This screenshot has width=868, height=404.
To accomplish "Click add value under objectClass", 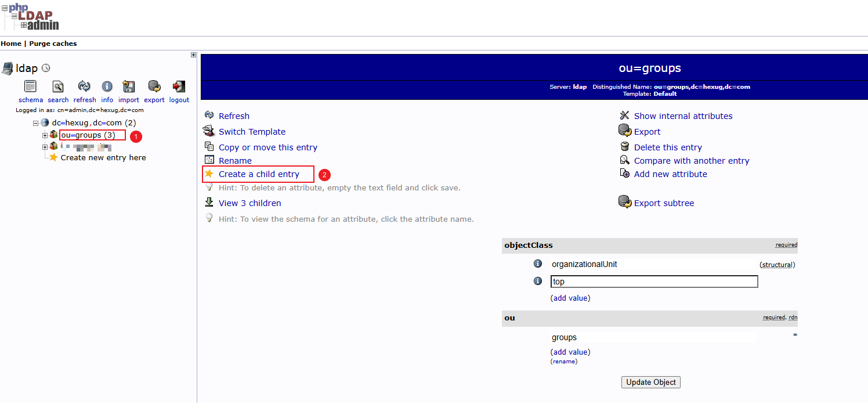I will tap(570, 298).
